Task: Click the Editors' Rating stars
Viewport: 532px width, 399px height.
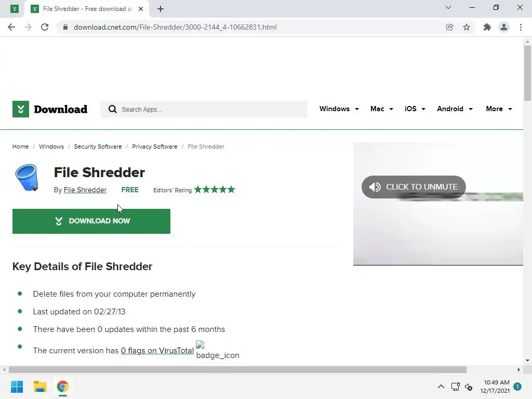Action: tap(215, 189)
